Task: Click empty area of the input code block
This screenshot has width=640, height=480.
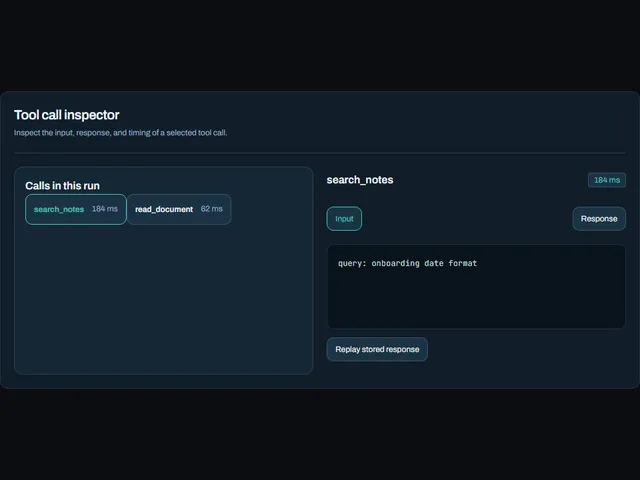Action: 476,300
